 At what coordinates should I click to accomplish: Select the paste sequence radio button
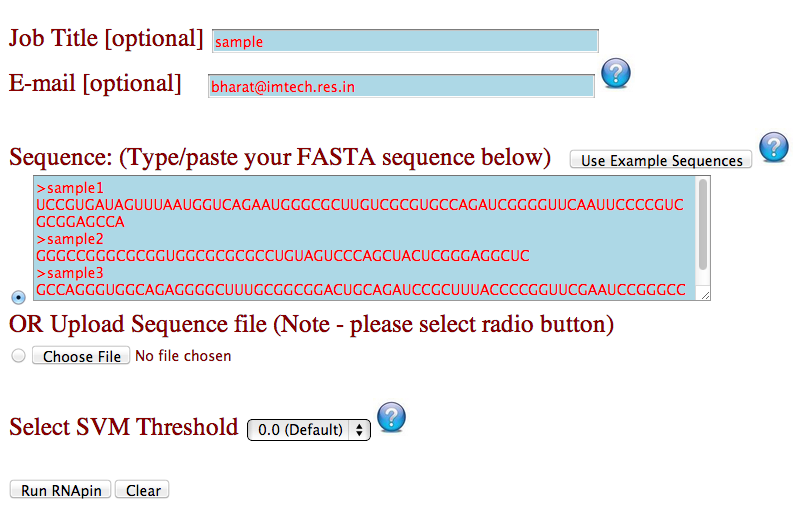pos(18,297)
